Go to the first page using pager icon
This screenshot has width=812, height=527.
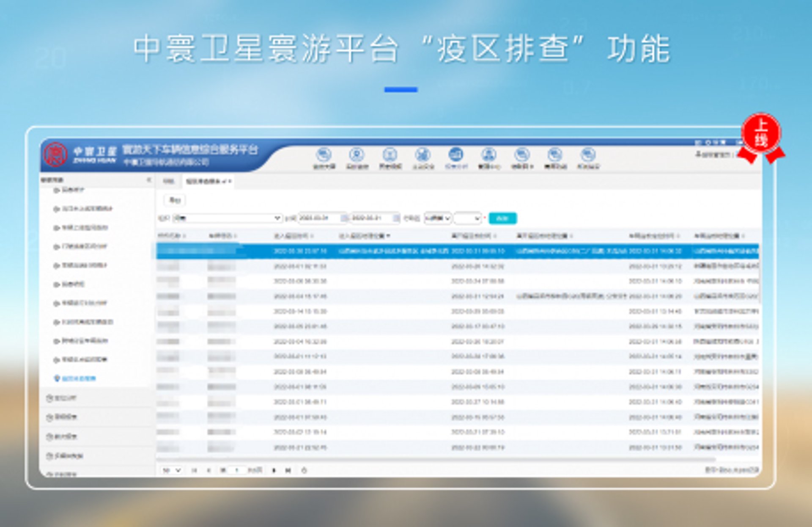click(194, 470)
